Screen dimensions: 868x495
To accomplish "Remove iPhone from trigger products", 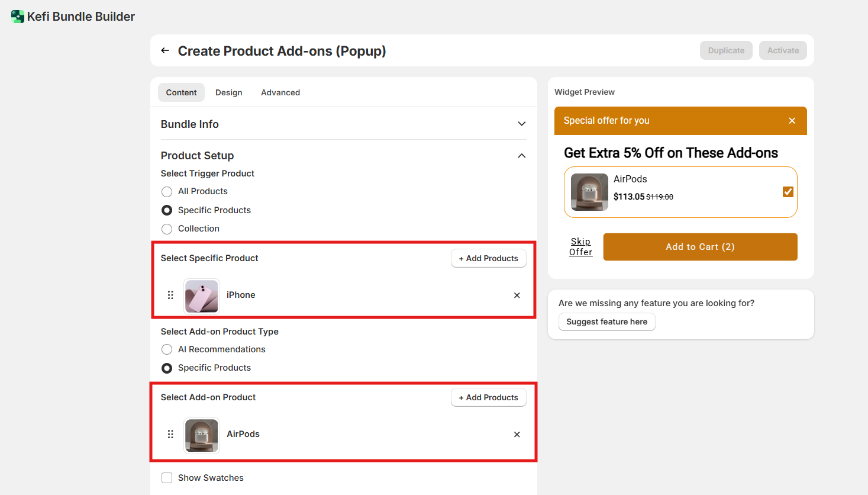I will point(517,295).
